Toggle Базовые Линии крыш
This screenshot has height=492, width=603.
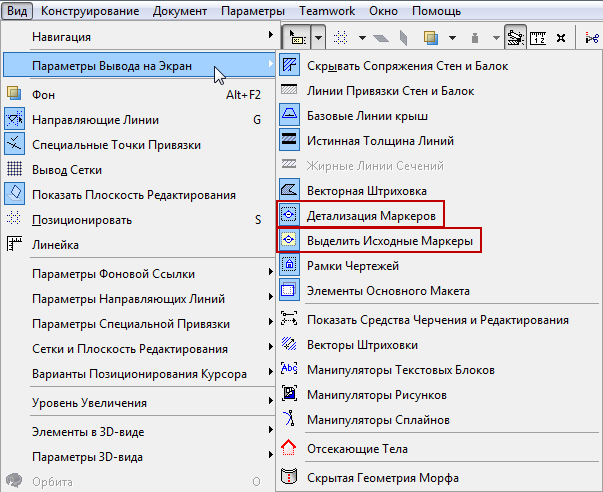pyautogui.click(x=438, y=116)
